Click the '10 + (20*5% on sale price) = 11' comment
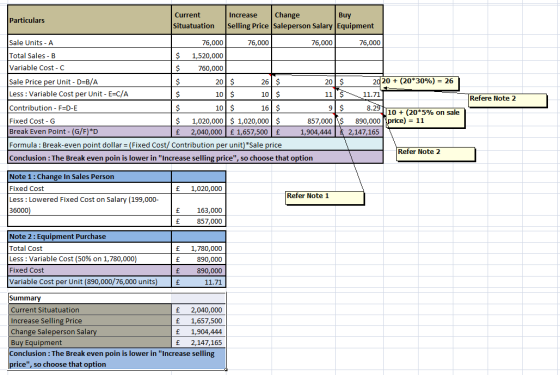This screenshot has width=560, height=375. (x=425, y=118)
